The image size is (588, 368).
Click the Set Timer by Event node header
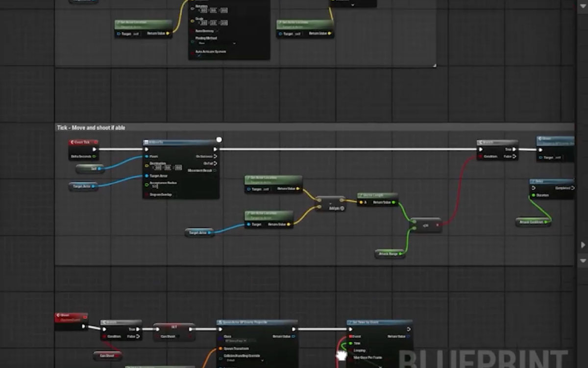point(380,323)
